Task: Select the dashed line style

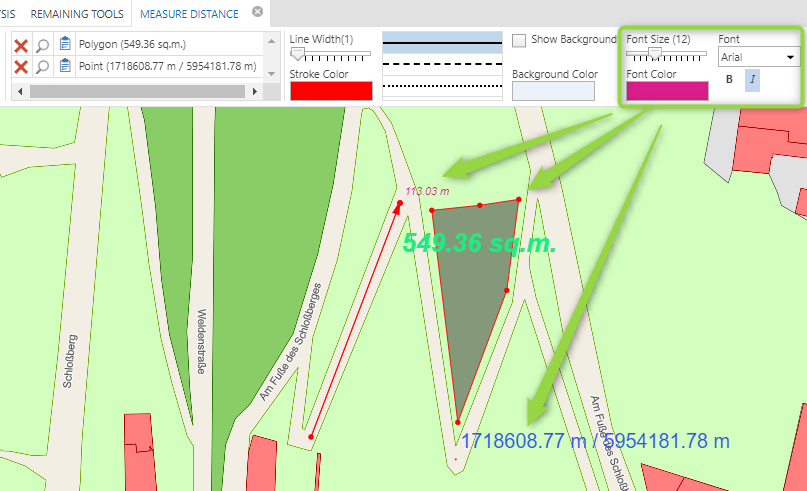Action: [x=442, y=64]
